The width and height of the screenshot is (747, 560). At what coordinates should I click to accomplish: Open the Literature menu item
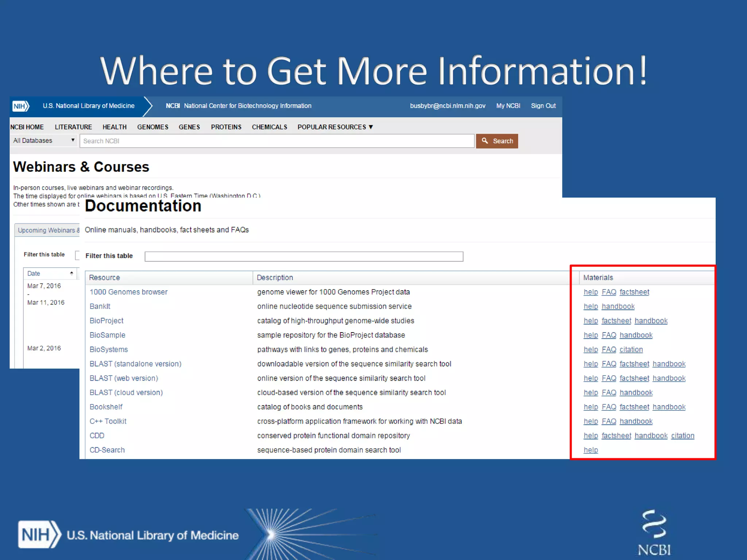[x=73, y=127]
